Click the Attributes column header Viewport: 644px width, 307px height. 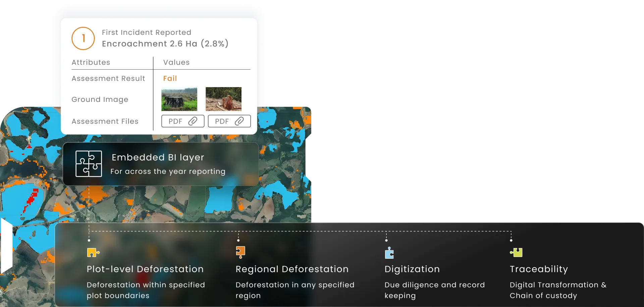(91, 62)
